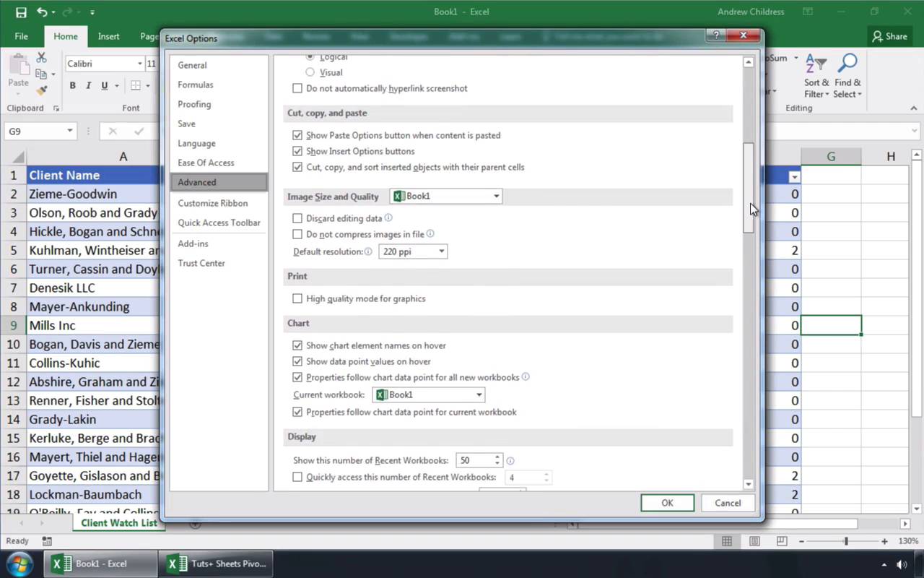Select Quick Access Toolbar options category
924x578 pixels.
pos(219,223)
